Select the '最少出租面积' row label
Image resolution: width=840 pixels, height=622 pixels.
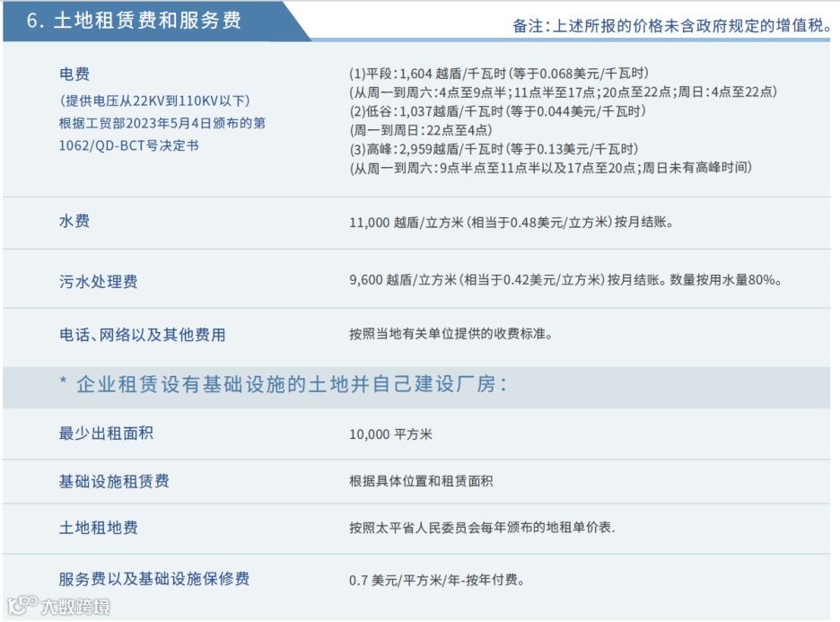click(x=106, y=433)
